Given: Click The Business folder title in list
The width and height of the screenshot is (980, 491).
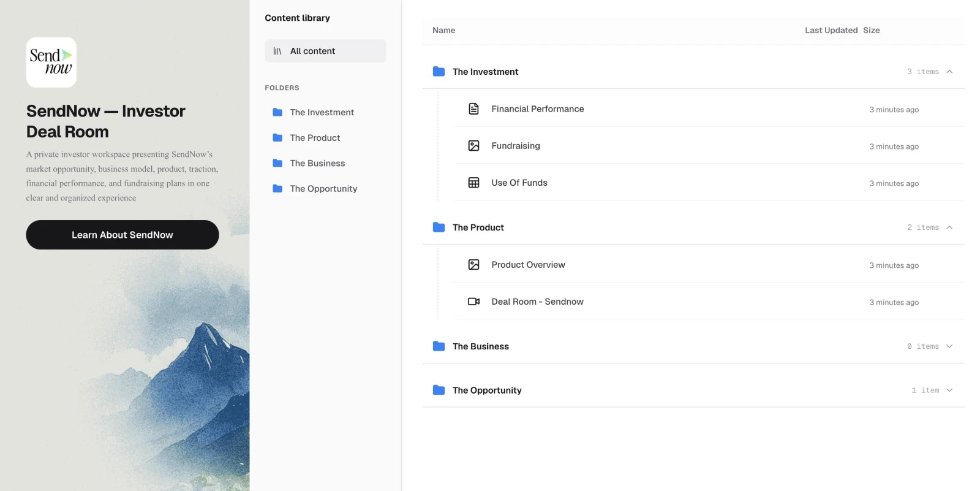Looking at the screenshot, I should click(x=481, y=346).
